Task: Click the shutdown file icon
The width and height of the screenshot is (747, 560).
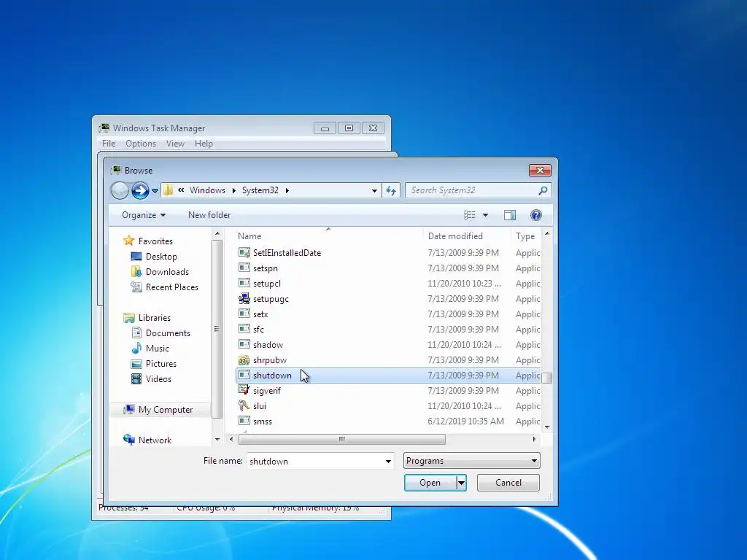Action: [x=244, y=376]
